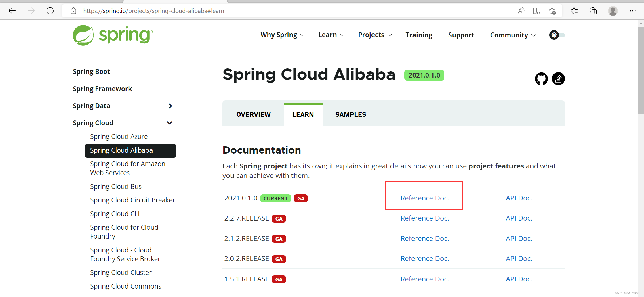Collapse the Spring Cloud chevron
Screen dimensions: 644x297
(169, 123)
